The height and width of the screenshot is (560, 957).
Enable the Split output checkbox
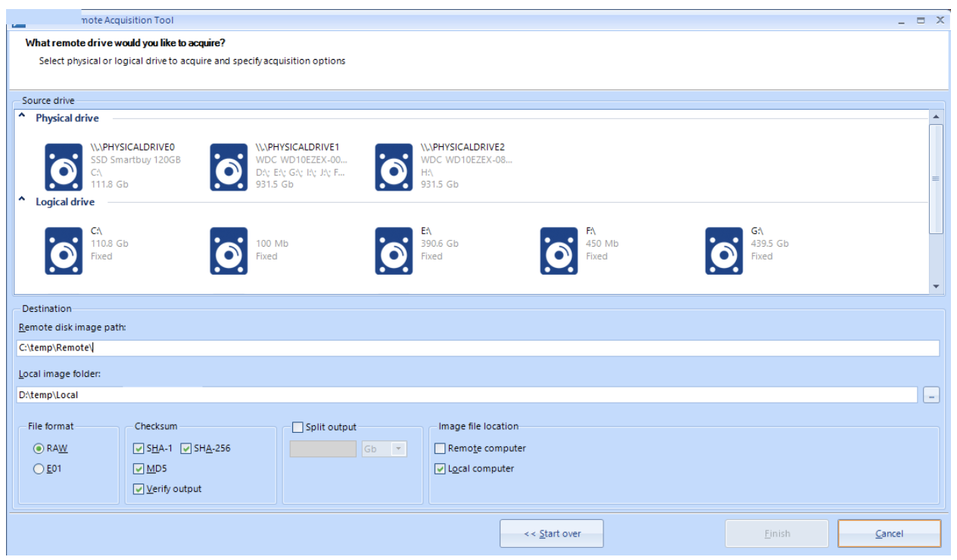[298, 428]
